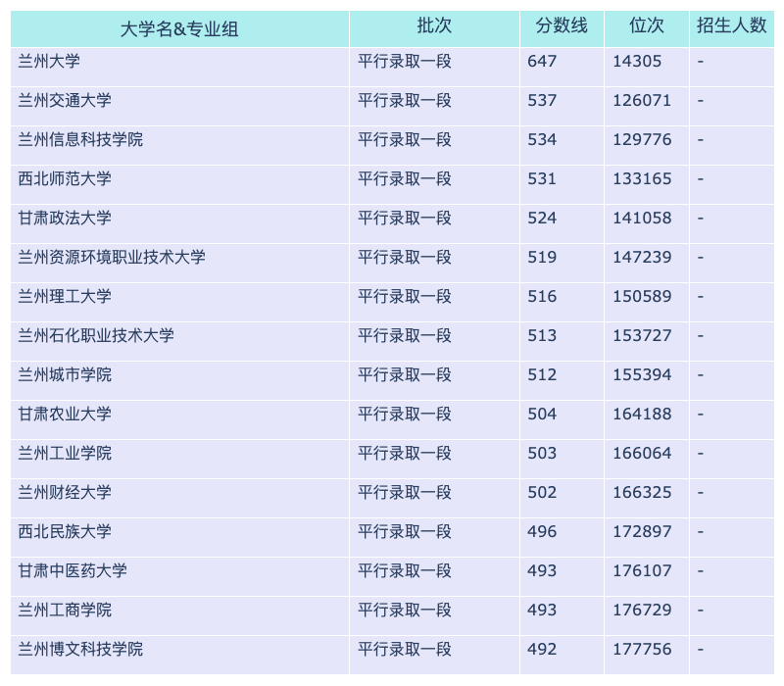784x686 pixels.
Task: Select the rank value 14305
Action: pyautogui.click(x=637, y=62)
